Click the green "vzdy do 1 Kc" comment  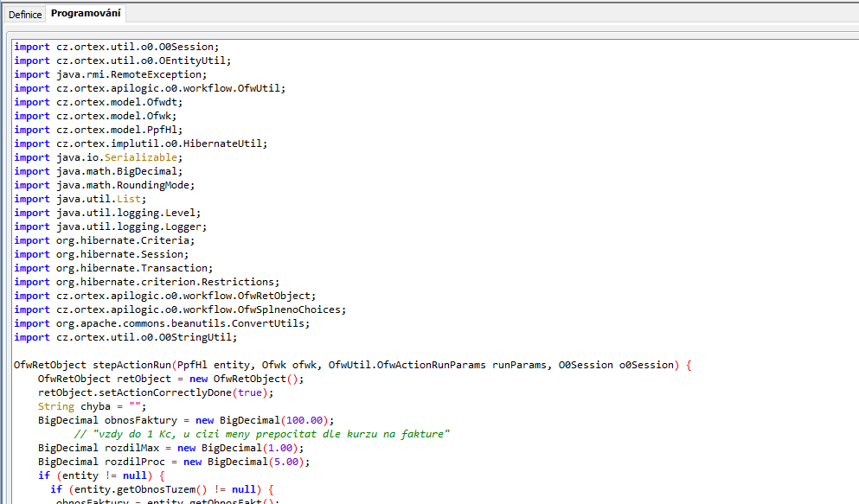262,434
